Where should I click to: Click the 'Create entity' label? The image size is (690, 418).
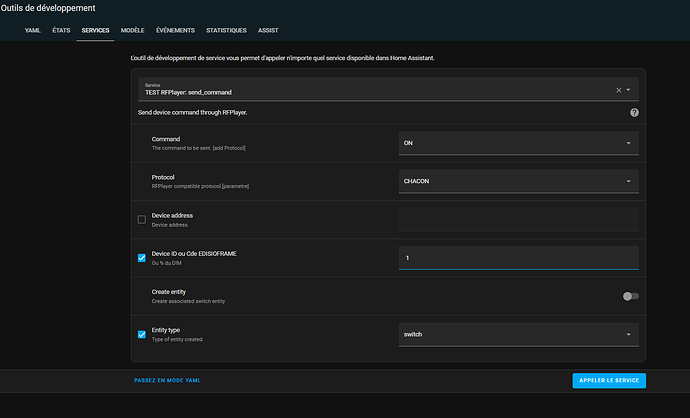169,292
